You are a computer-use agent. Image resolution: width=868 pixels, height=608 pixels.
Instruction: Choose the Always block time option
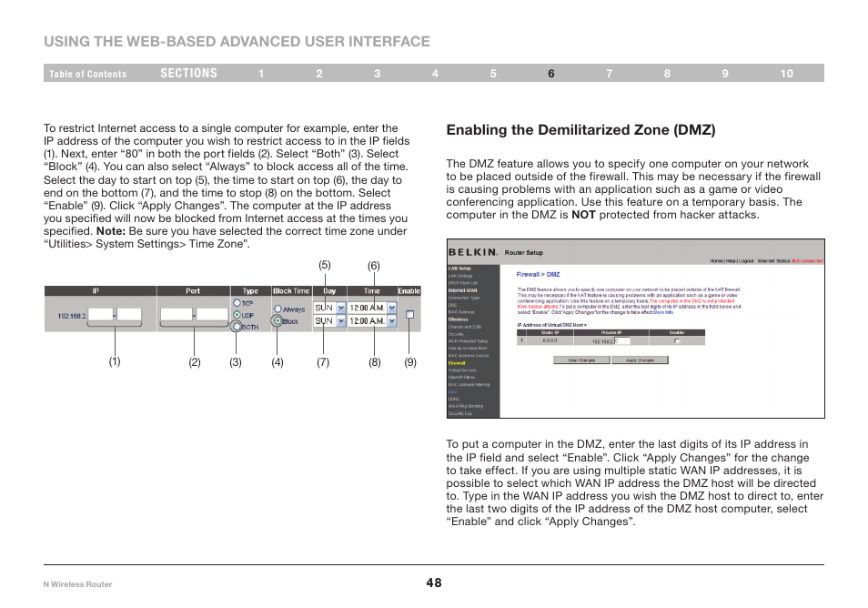(278, 309)
